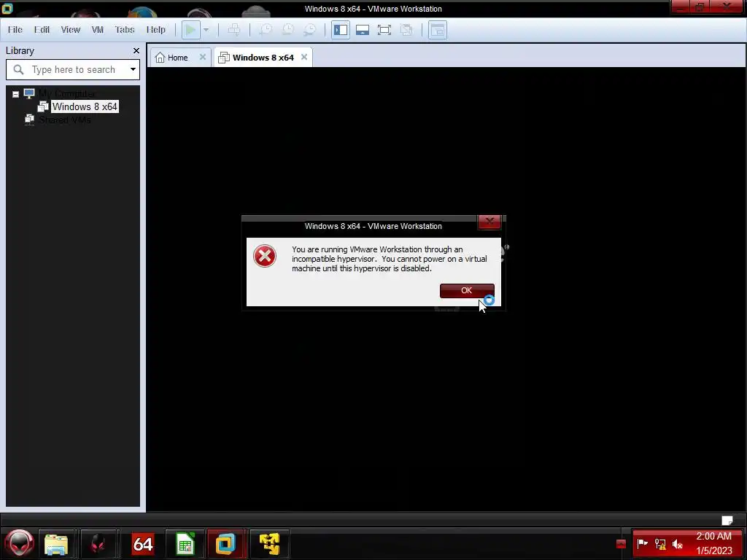This screenshot has width=747, height=560.
Task: Close the Library panel
Action: 136,50
